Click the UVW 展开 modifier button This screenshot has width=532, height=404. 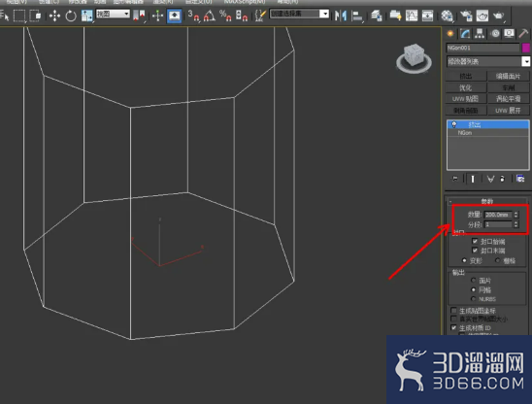508,111
